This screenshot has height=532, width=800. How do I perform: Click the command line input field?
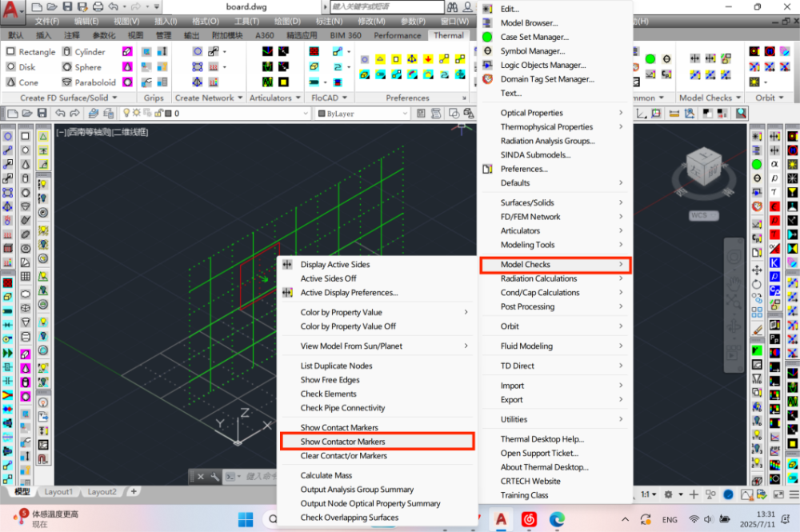pos(260,477)
